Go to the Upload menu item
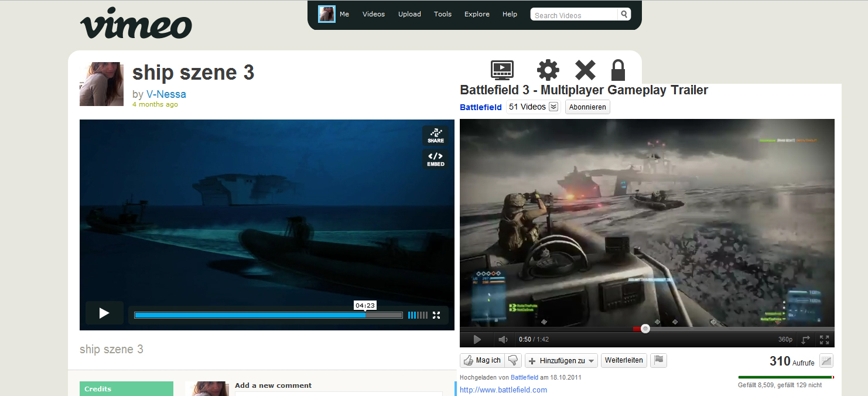The height and width of the screenshot is (396, 868). pyautogui.click(x=409, y=14)
